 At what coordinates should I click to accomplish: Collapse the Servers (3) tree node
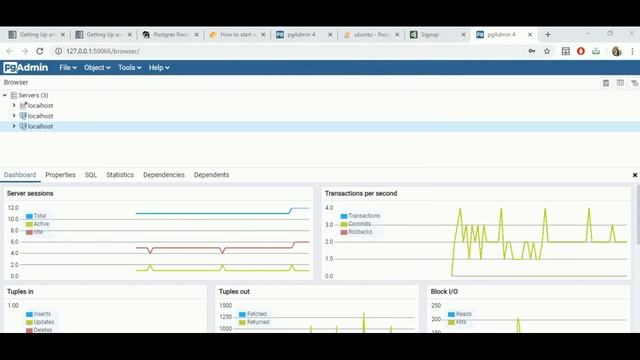4,95
